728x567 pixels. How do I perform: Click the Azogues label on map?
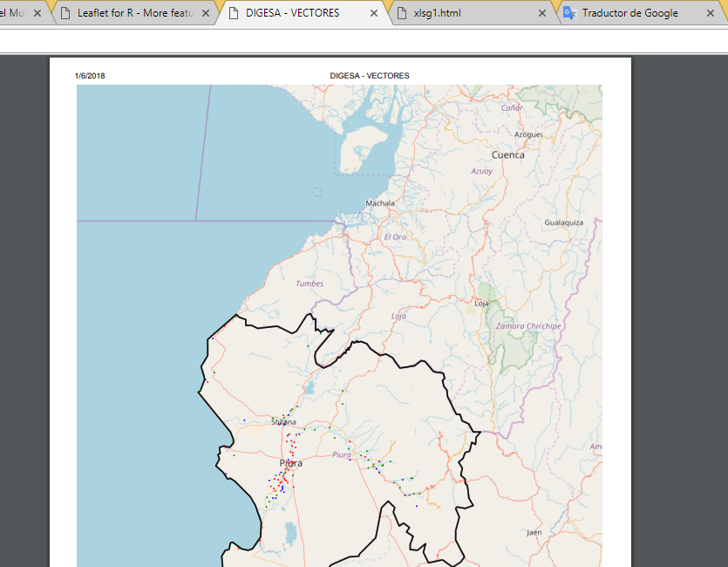click(528, 134)
